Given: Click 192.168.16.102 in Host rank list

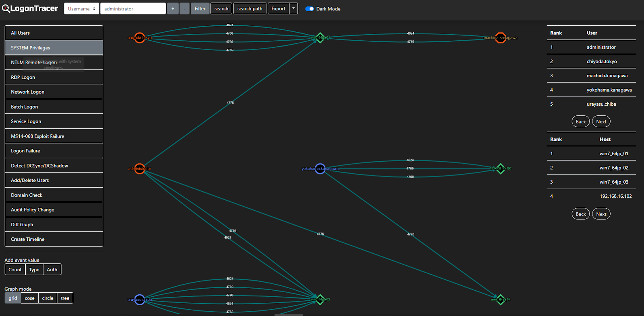Looking at the screenshot, I should [x=616, y=196].
